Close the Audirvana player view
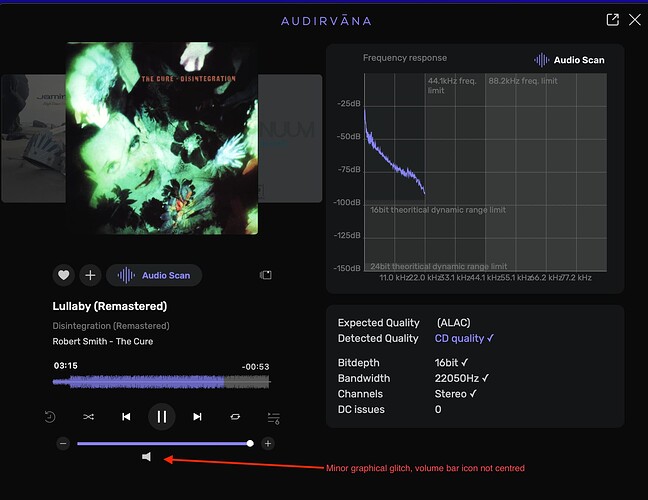 coord(635,19)
